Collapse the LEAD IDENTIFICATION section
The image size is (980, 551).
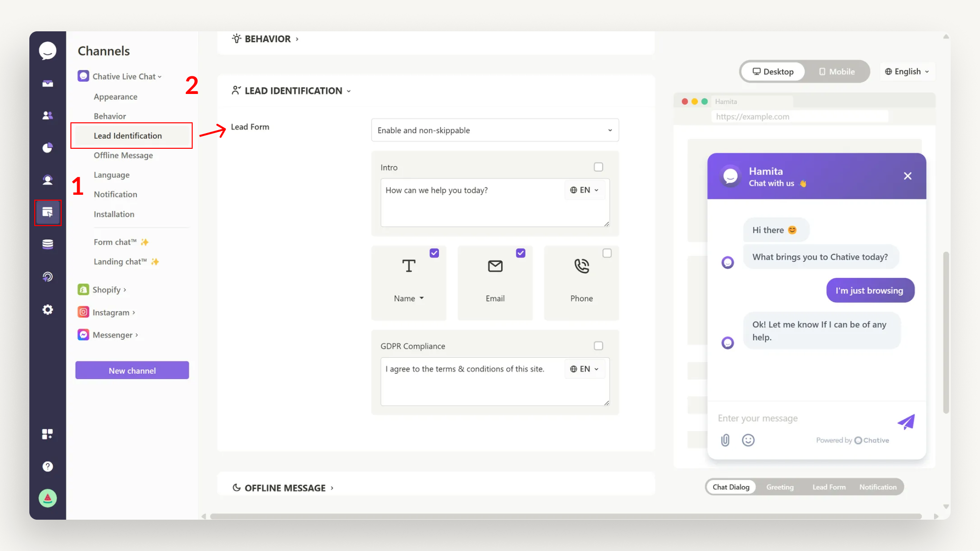(349, 91)
